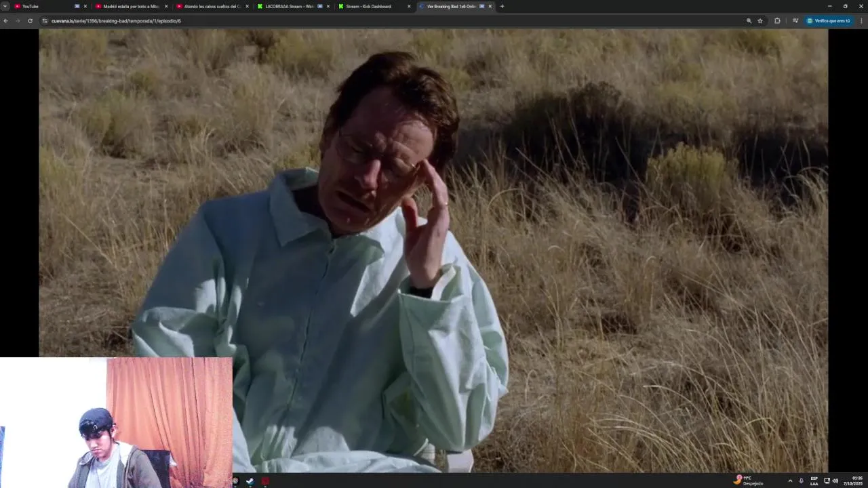
Task: Close the 'Madrid estalla por trato' tab
Action: 166,6
